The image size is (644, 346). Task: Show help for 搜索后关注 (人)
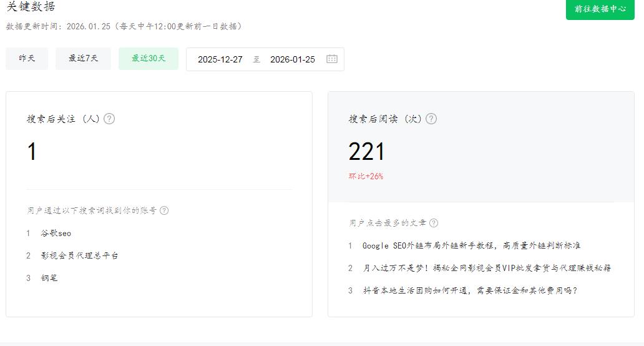(109, 119)
